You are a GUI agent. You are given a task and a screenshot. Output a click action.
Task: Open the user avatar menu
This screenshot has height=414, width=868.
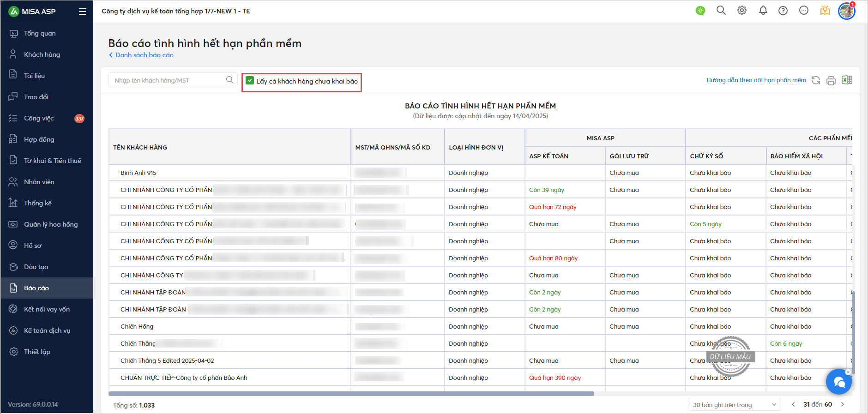(x=847, y=11)
